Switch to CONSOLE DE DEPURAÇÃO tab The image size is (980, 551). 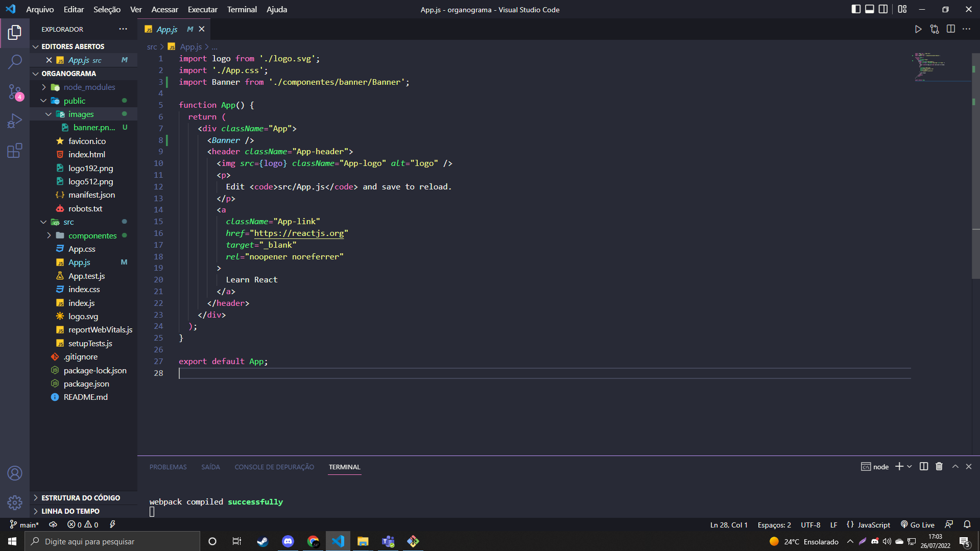point(274,467)
